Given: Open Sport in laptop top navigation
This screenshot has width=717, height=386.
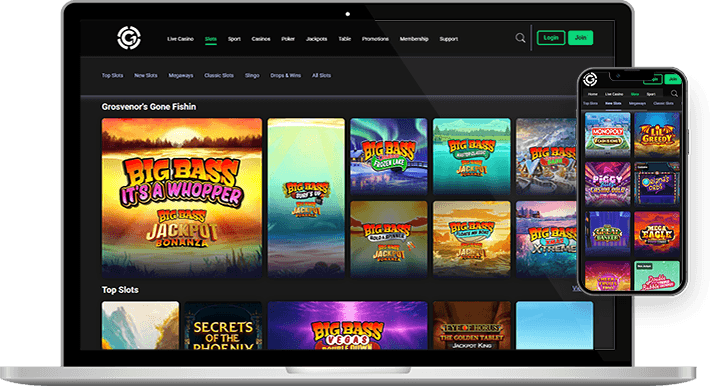Looking at the screenshot, I should click(234, 39).
